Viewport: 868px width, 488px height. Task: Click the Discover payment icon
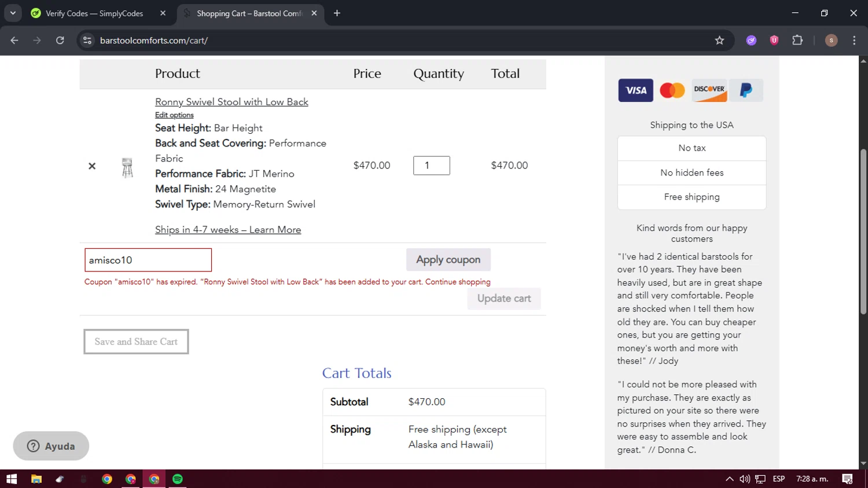[709, 90]
